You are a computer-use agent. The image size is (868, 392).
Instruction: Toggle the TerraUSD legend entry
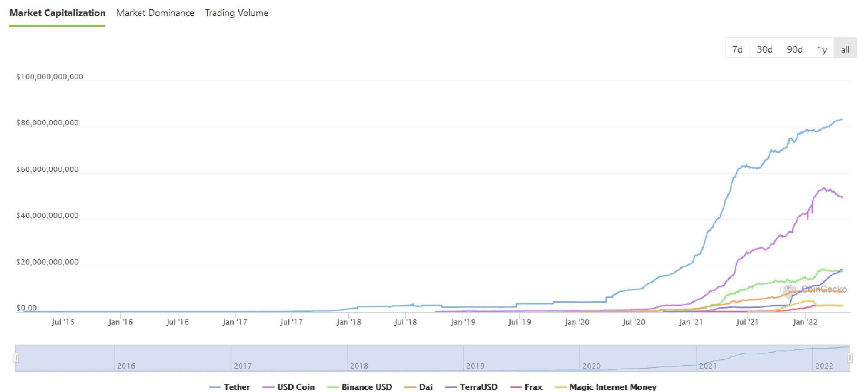(479, 387)
